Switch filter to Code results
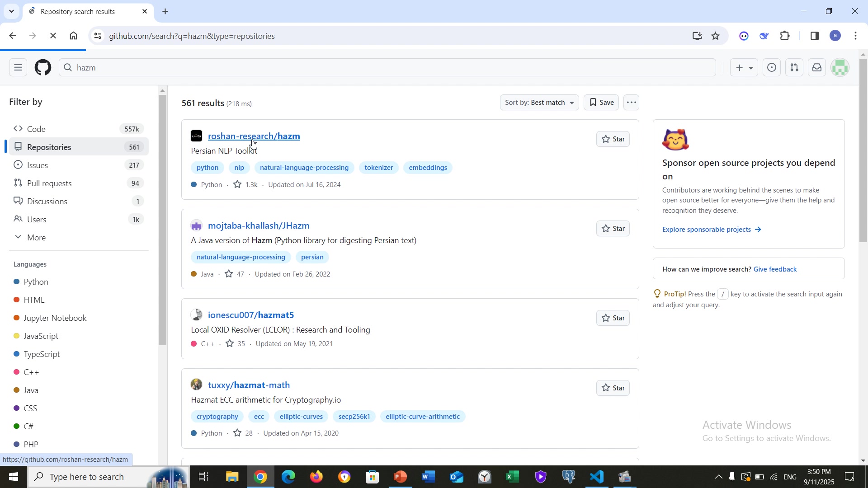This screenshot has width=868, height=488. [x=36, y=129]
